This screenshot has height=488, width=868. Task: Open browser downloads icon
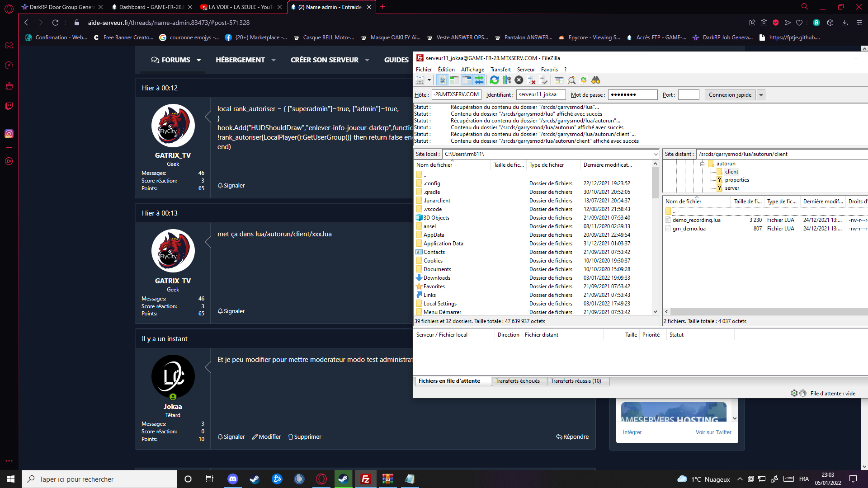(x=844, y=23)
